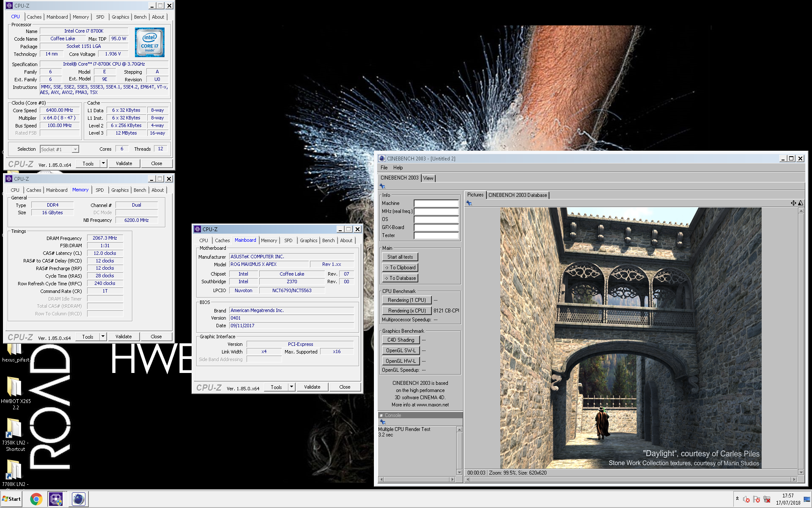
Task: Click the To Clipboard button
Action: (400, 268)
